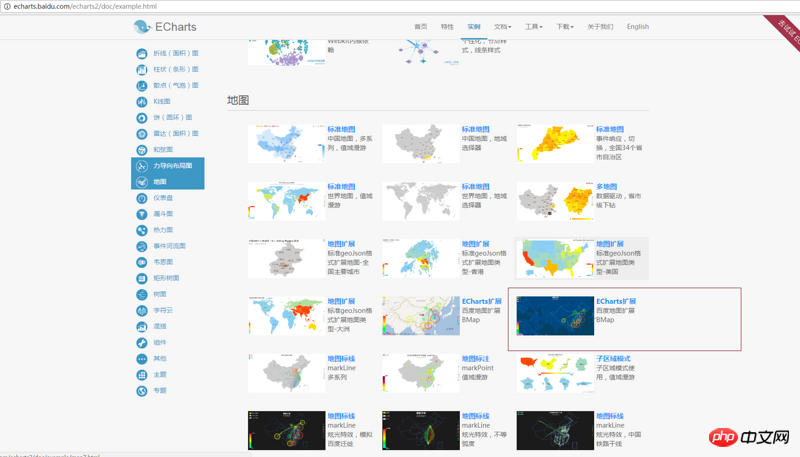The height and width of the screenshot is (457, 800).
Task: Expand the 下载 dropdown in the navbar
Action: (565, 27)
